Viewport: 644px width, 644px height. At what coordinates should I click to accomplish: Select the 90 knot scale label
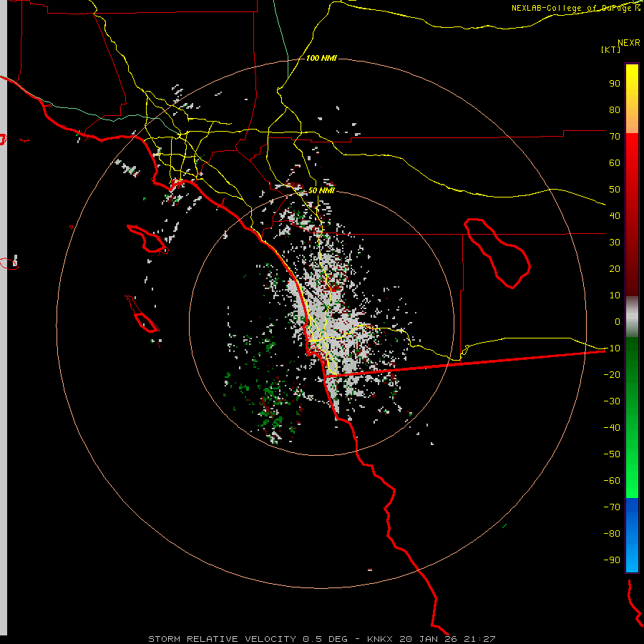615,84
